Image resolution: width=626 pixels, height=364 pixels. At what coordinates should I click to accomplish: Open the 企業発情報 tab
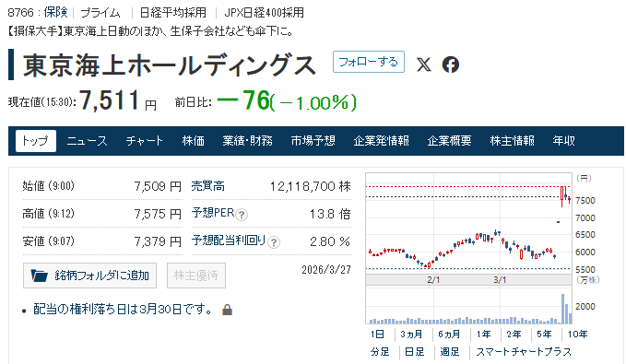[x=382, y=141]
